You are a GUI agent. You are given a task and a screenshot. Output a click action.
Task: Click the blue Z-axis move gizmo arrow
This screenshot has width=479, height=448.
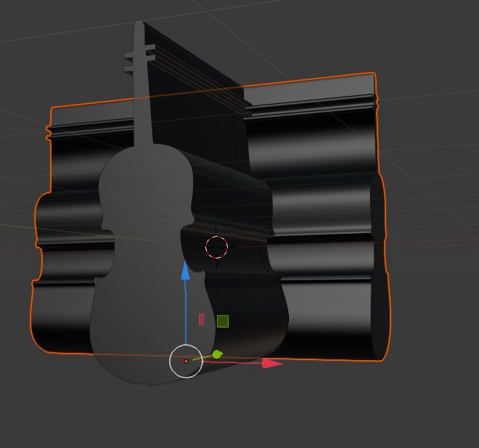tap(185, 271)
